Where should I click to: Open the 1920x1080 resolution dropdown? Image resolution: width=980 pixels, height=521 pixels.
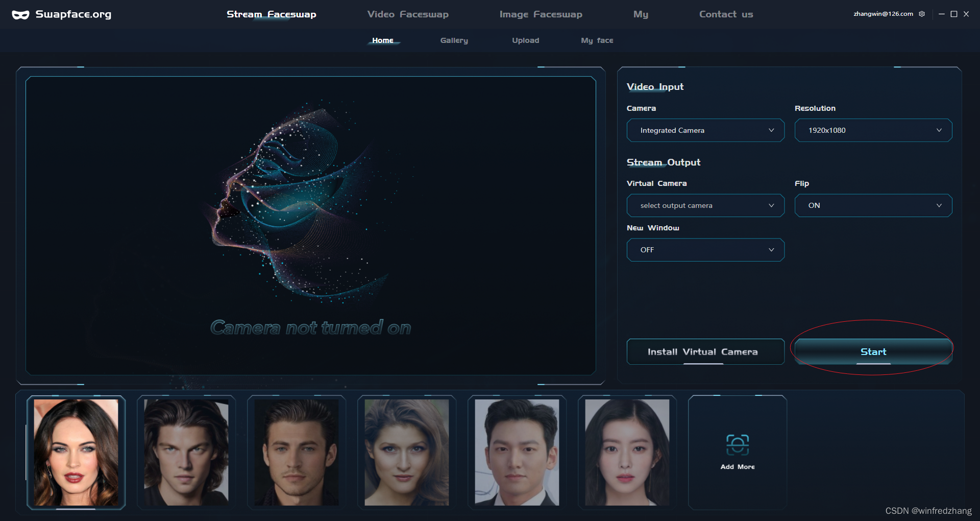873,130
